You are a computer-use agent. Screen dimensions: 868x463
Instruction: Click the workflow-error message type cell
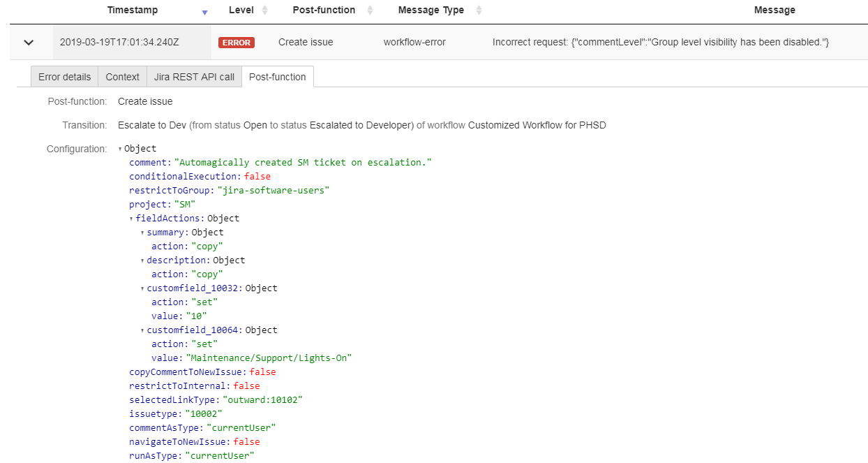click(x=414, y=43)
